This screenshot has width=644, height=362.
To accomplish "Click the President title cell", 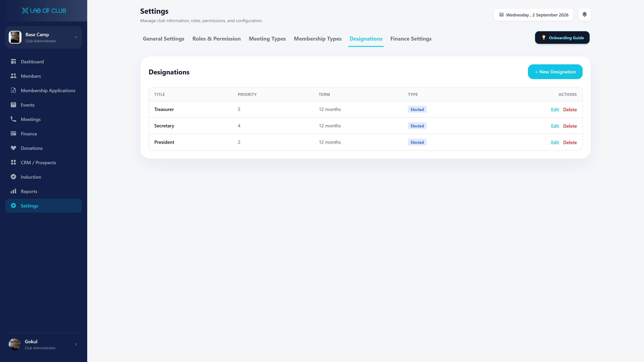I will [x=164, y=142].
